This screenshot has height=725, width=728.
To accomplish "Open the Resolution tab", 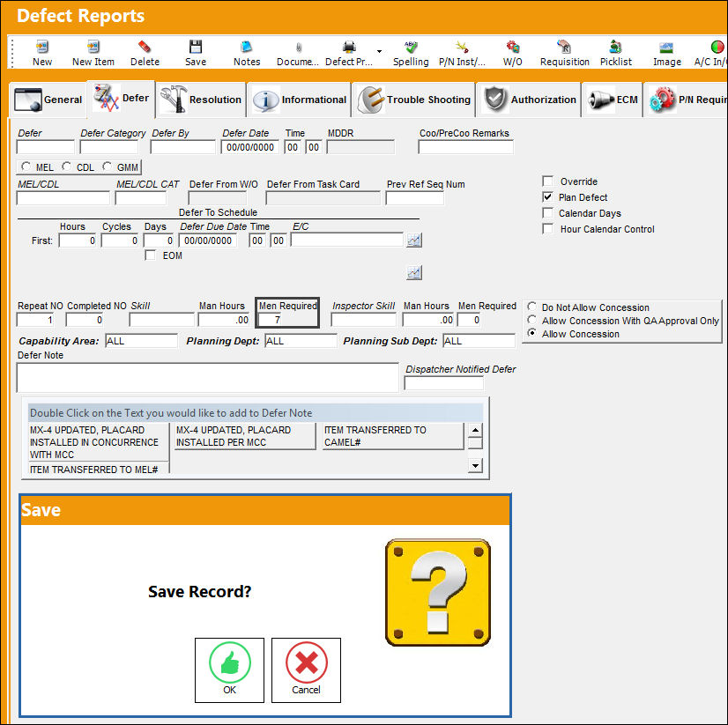I will 201,100.
